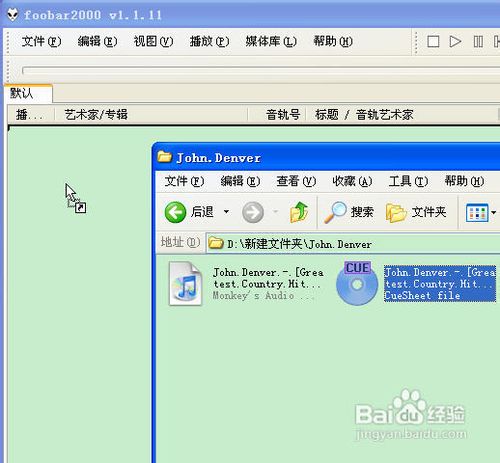Sort by 音轨号 column header
This screenshot has width=500, height=463.
pos(277,115)
